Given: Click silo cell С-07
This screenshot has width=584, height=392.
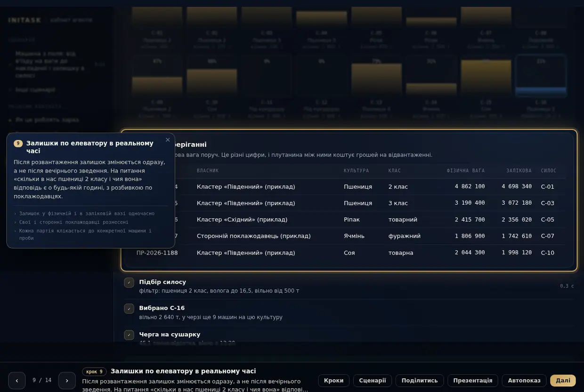Looking at the screenshot, I should (x=548, y=236).
